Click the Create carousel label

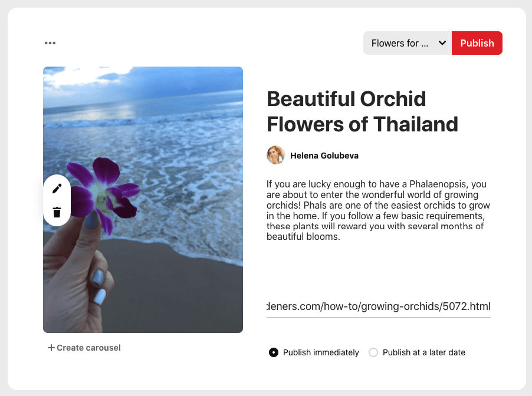(88, 348)
